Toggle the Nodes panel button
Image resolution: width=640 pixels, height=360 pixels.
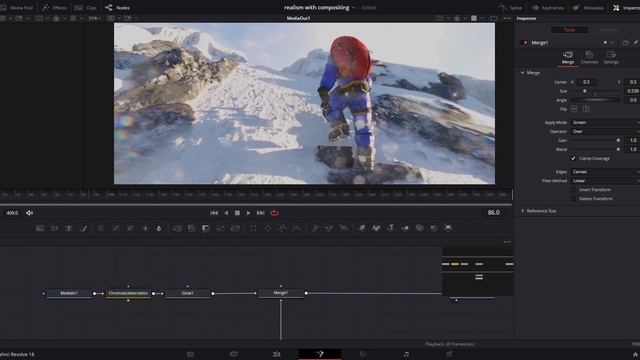118,8
